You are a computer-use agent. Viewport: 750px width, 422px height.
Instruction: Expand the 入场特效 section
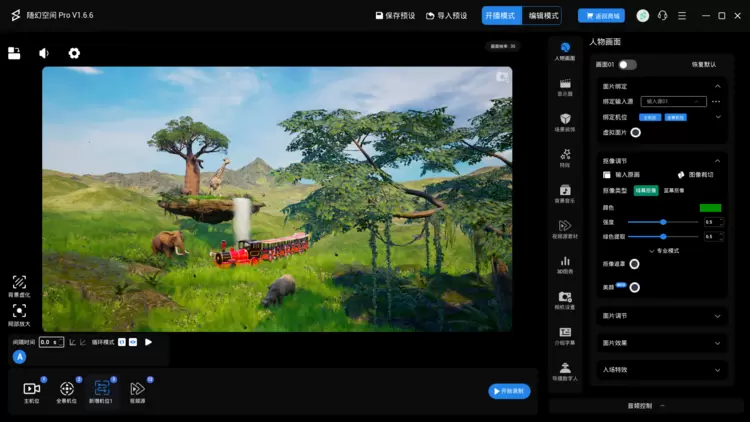coord(658,369)
